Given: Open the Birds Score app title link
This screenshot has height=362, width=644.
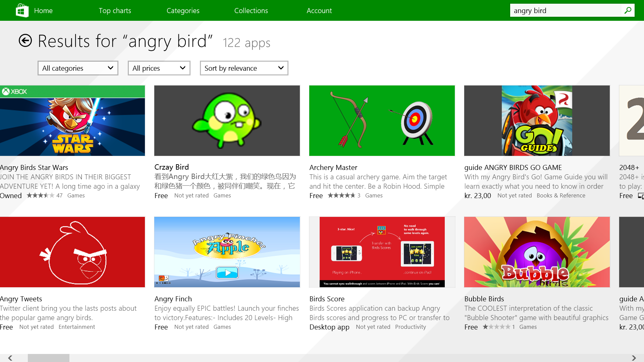Looking at the screenshot, I should pos(327,299).
